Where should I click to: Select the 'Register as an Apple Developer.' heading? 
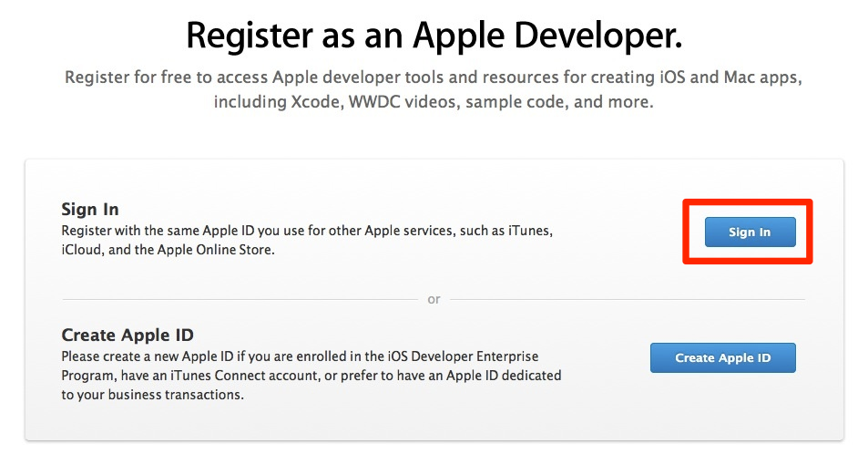[434, 36]
